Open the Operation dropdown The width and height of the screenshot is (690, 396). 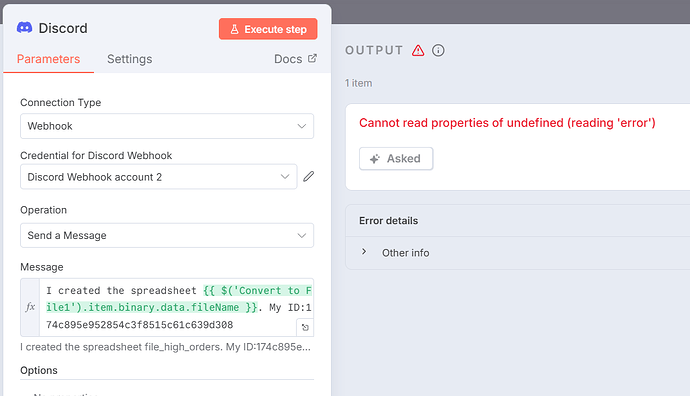coord(167,235)
